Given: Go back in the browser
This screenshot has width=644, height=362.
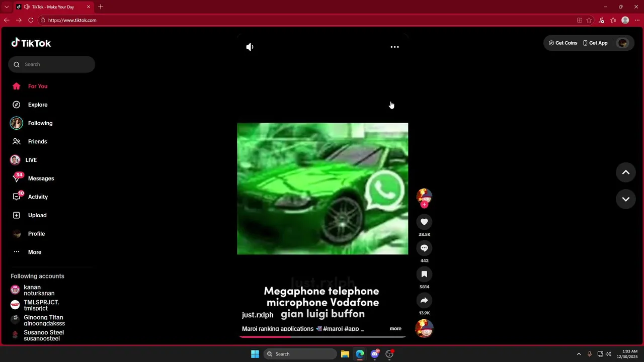Looking at the screenshot, I should [x=7, y=20].
